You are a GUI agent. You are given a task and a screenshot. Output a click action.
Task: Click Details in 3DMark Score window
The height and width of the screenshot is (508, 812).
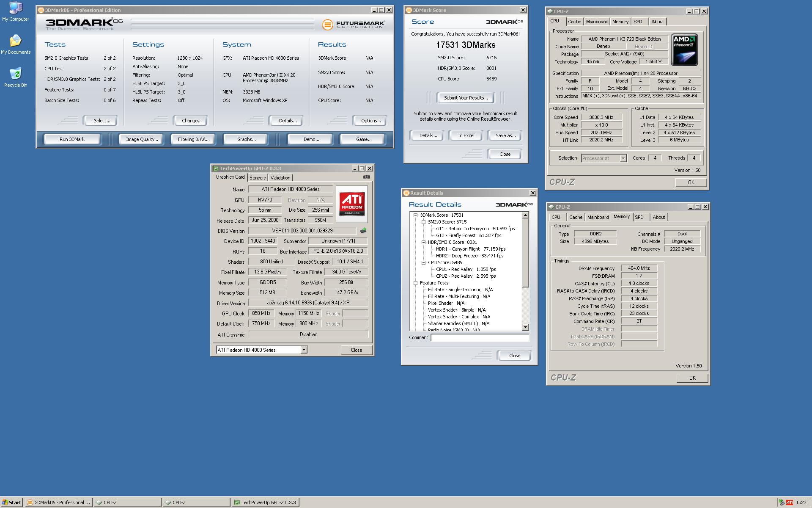point(428,135)
